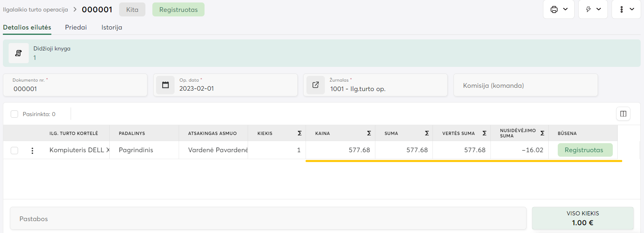Screen dimensions: 644x233
Task: Toggle the Pasirinkta select-all checkbox
Action: coord(14,114)
